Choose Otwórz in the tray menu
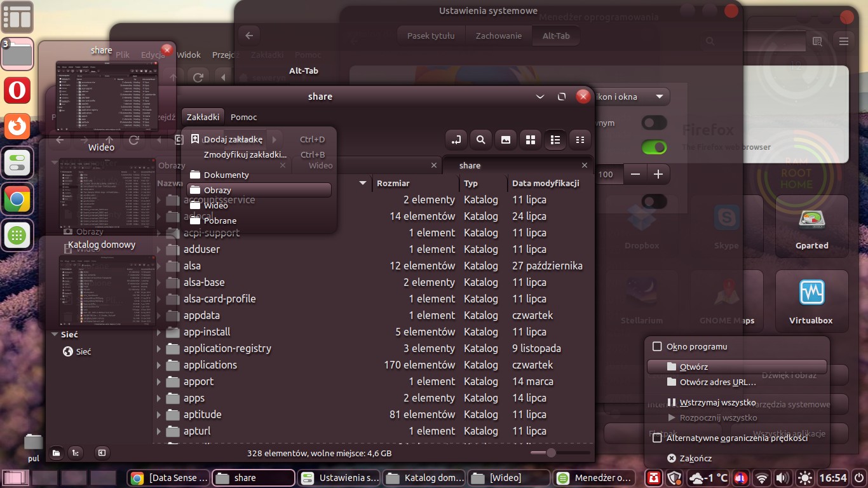The width and height of the screenshot is (868, 488). click(x=736, y=367)
